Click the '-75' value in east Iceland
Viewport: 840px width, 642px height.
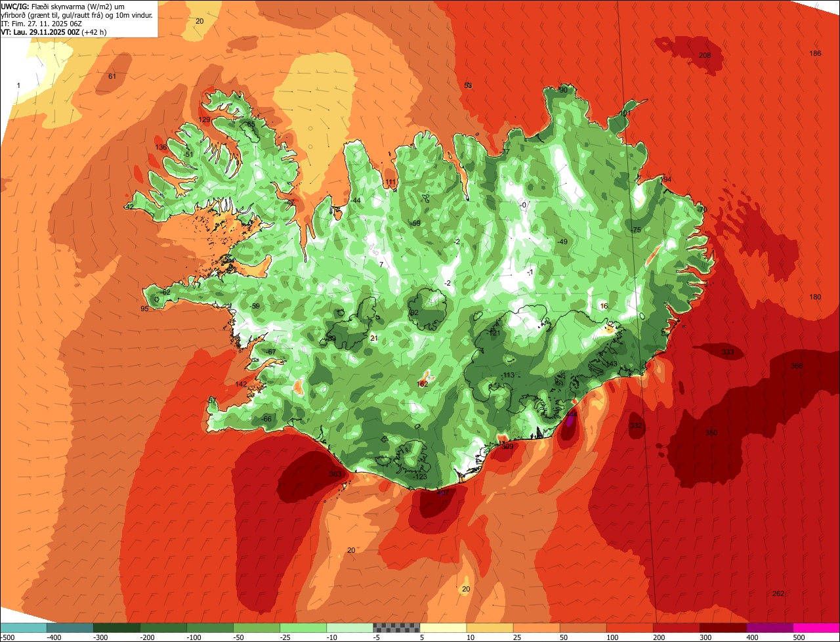click(635, 230)
